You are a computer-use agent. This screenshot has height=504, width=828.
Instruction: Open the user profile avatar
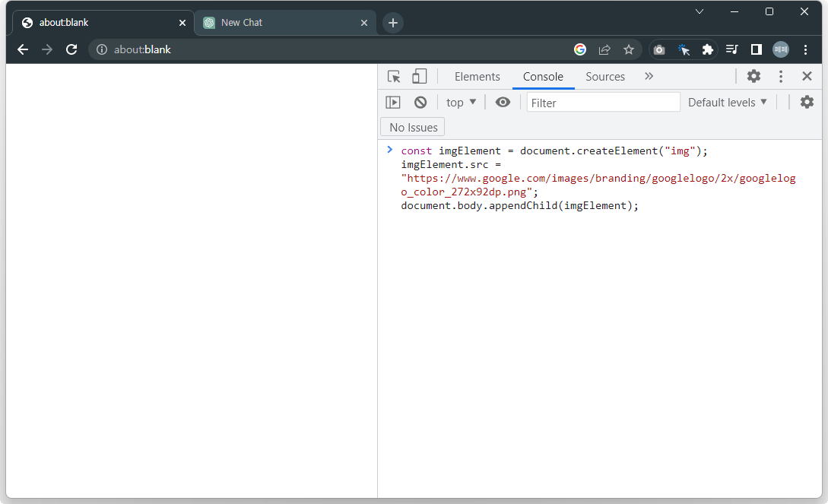tap(780, 49)
